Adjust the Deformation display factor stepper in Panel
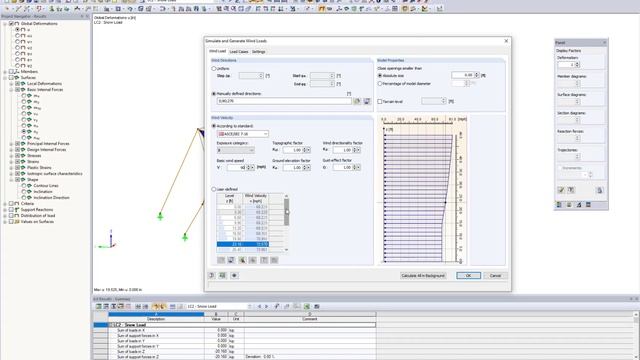 577,65
